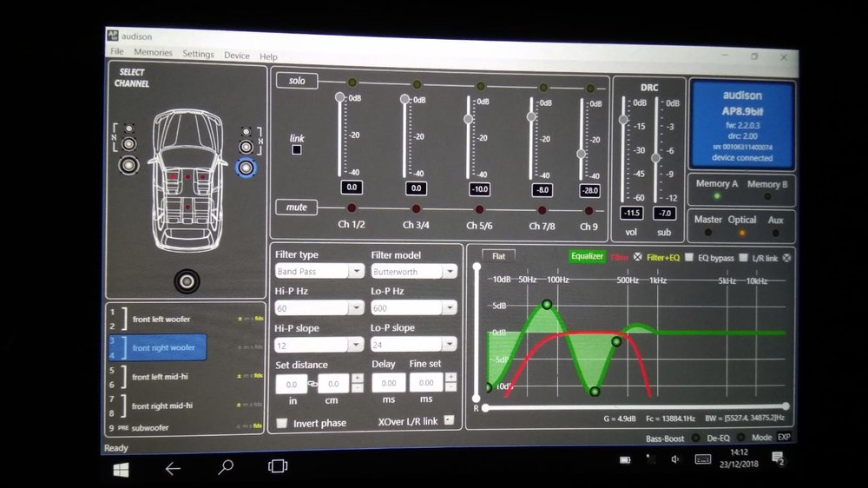This screenshot has height=488, width=868.
Task: Click the EXP mode indicator
Action: pos(784,437)
